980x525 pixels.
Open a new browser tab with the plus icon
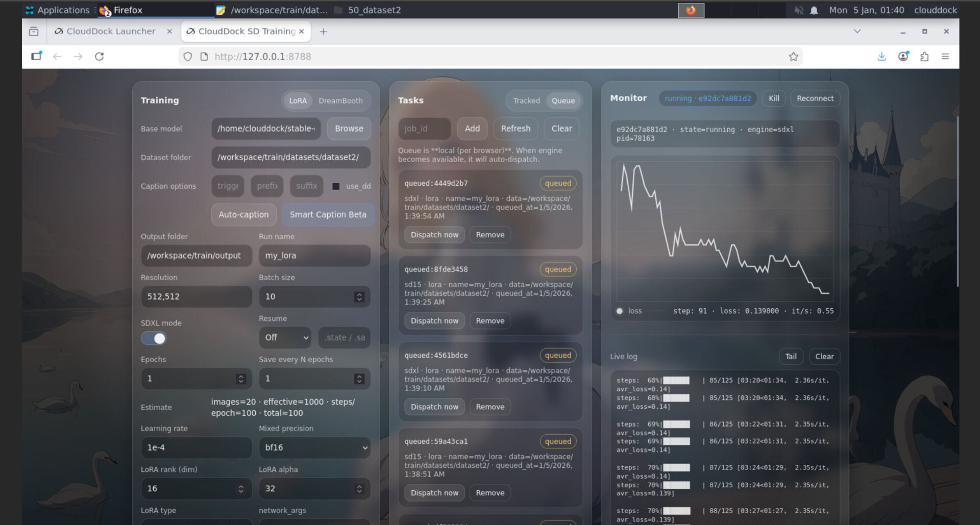coord(324,31)
